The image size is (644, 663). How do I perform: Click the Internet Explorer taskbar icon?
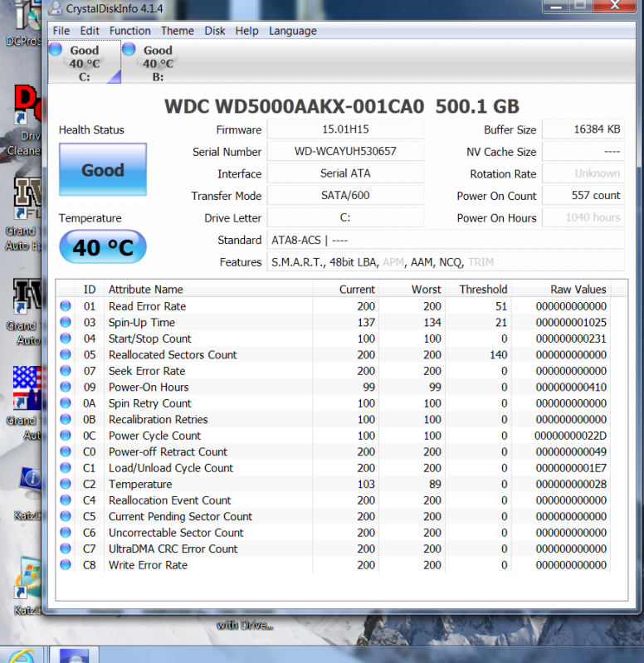(18, 654)
